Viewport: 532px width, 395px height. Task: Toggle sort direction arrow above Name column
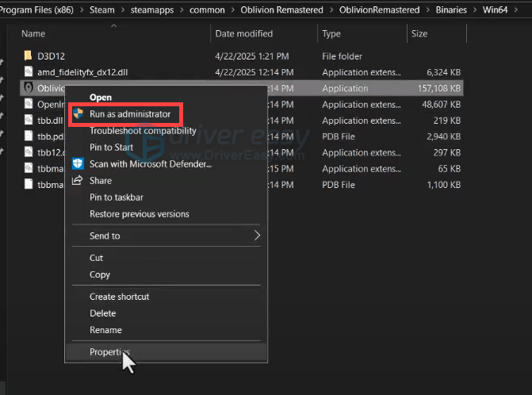point(114,26)
